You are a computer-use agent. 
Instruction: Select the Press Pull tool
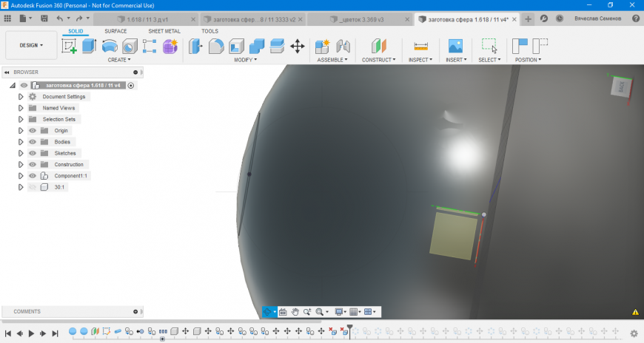pos(195,46)
